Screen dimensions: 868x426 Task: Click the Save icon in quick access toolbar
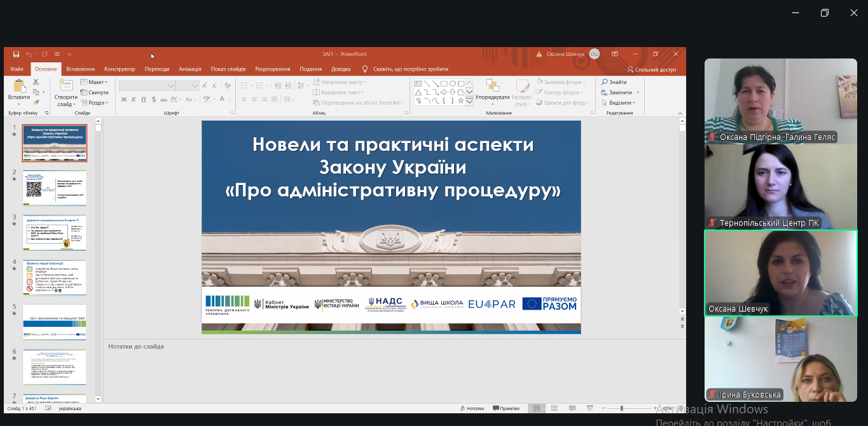16,54
